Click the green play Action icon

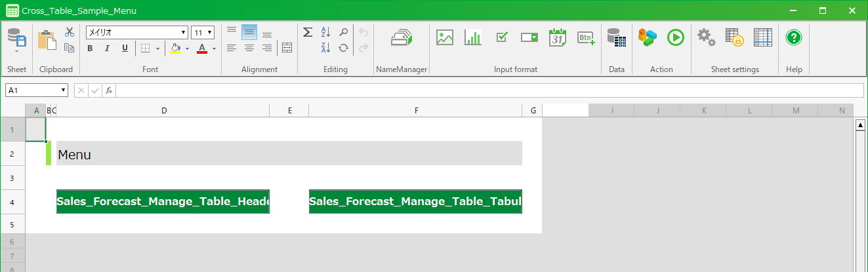point(675,38)
